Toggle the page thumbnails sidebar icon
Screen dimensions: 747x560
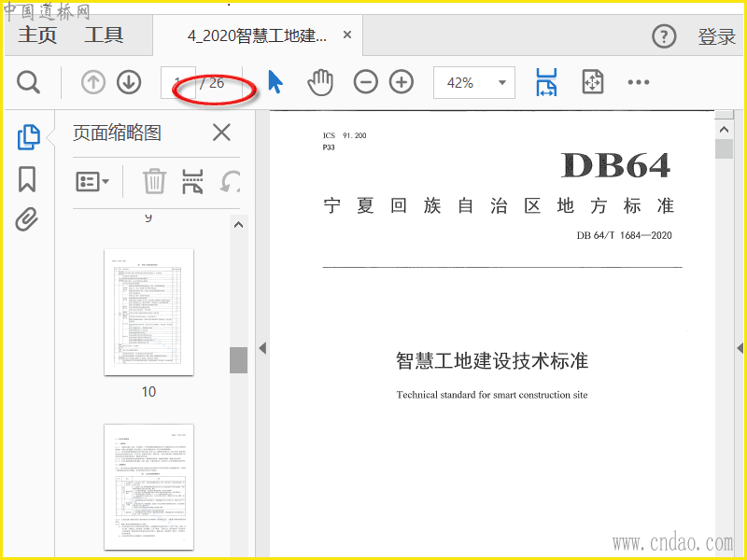pyautogui.click(x=29, y=137)
